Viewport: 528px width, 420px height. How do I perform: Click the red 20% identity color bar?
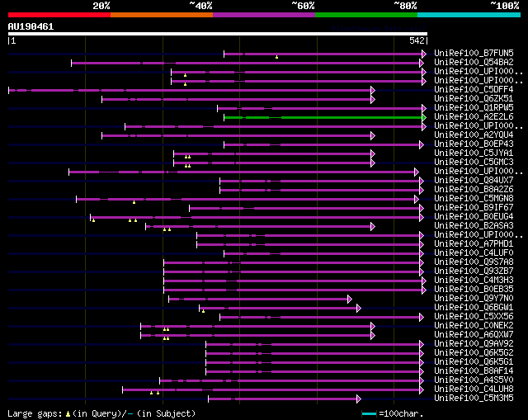point(59,15)
